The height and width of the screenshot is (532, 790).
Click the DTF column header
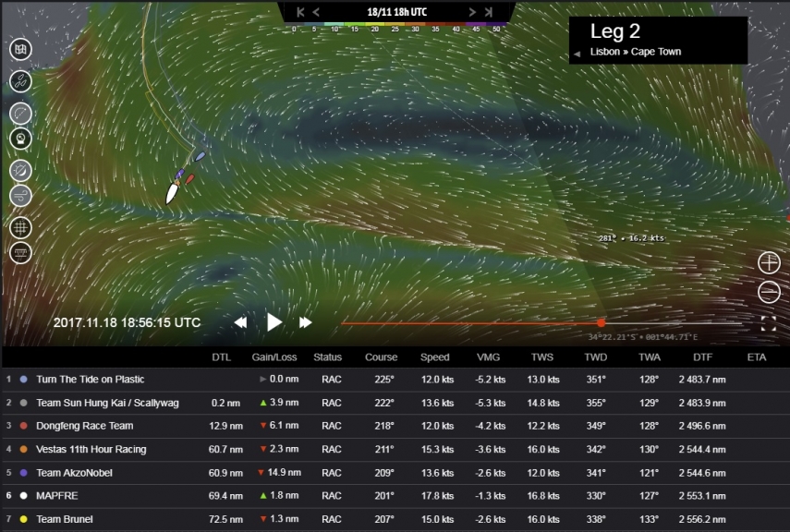click(703, 357)
